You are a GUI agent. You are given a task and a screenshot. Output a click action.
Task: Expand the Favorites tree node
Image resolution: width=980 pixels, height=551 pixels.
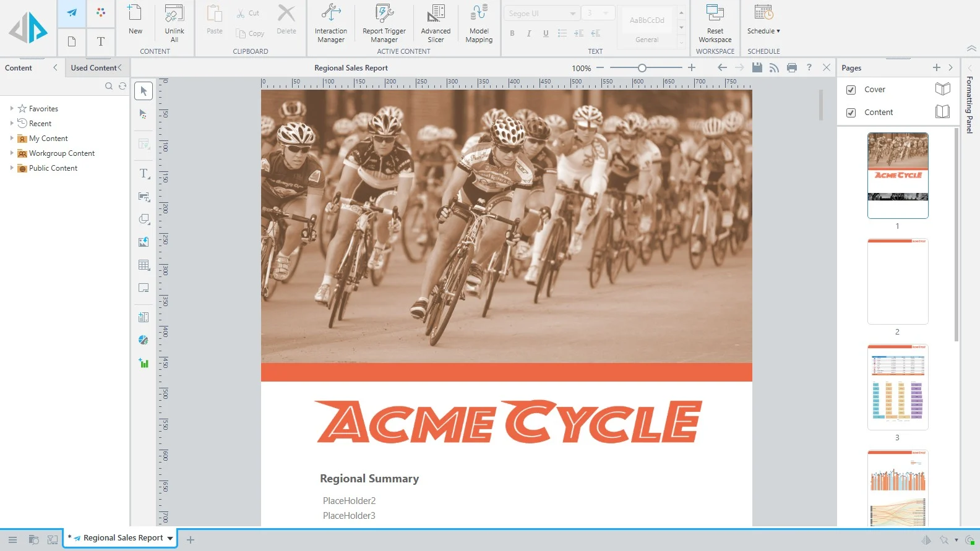pyautogui.click(x=12, y=108)
